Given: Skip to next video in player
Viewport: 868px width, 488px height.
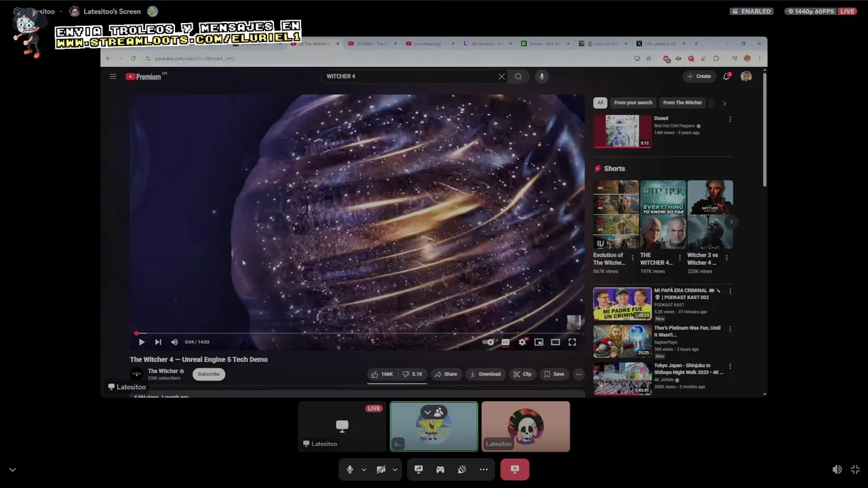Looking at the screenshot, I should tap(158, 342).
